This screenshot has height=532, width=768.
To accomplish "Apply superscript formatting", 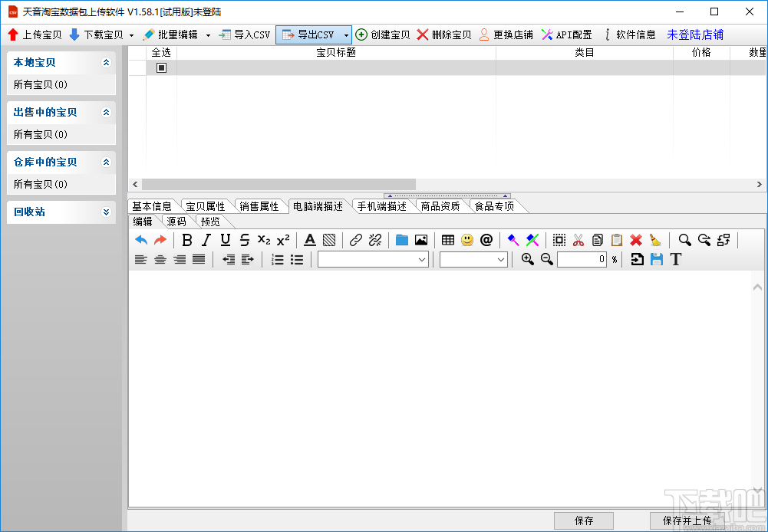I will click(283, 240).
